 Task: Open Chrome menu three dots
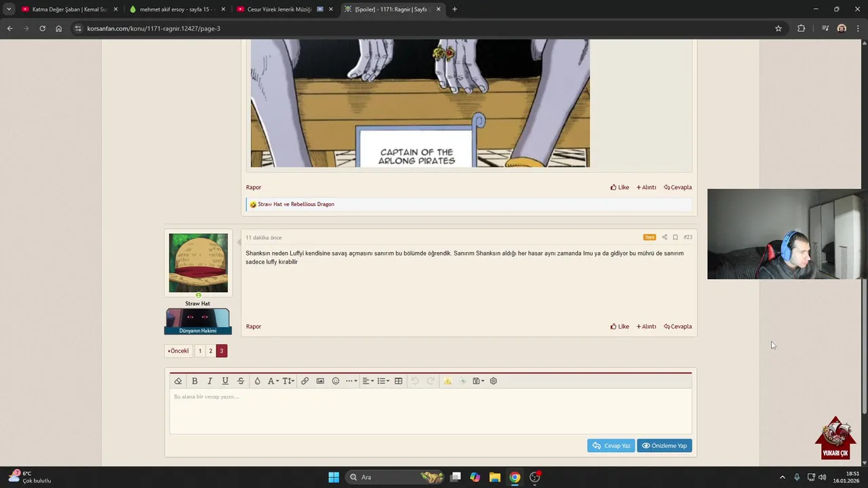coord(858,28)
